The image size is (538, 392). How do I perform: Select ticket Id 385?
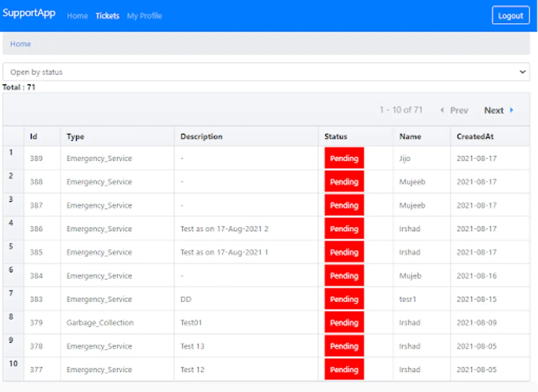(x=36, y=253)
